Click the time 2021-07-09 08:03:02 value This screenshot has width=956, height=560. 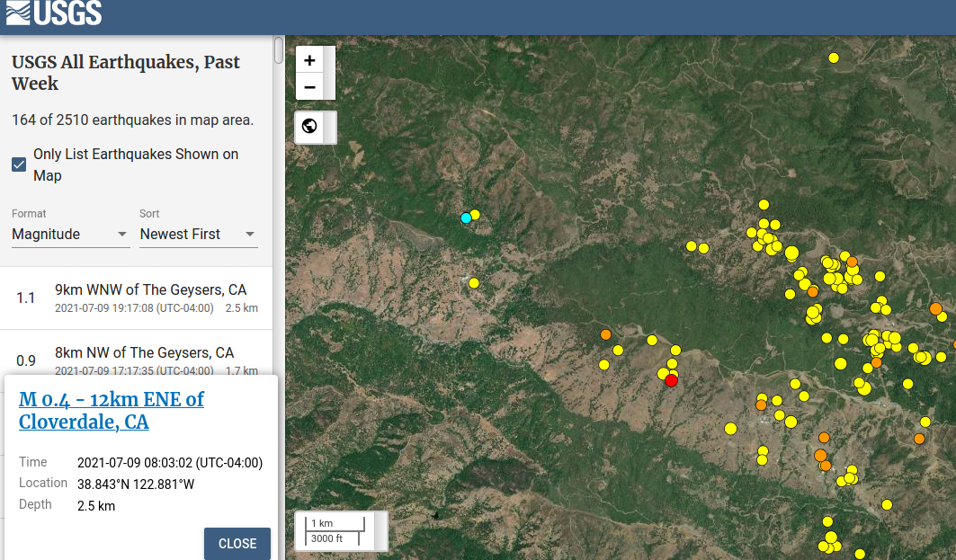tap(169, 463)
